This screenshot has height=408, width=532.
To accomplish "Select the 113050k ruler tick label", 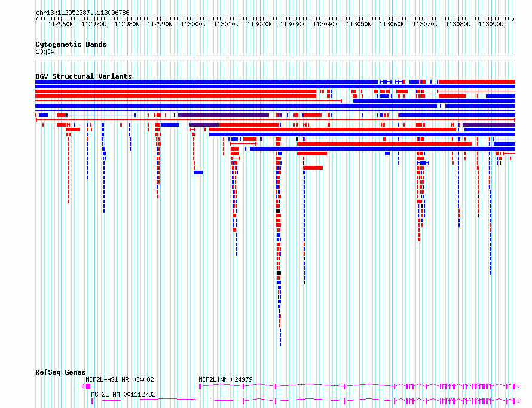I will coord(359,24).
